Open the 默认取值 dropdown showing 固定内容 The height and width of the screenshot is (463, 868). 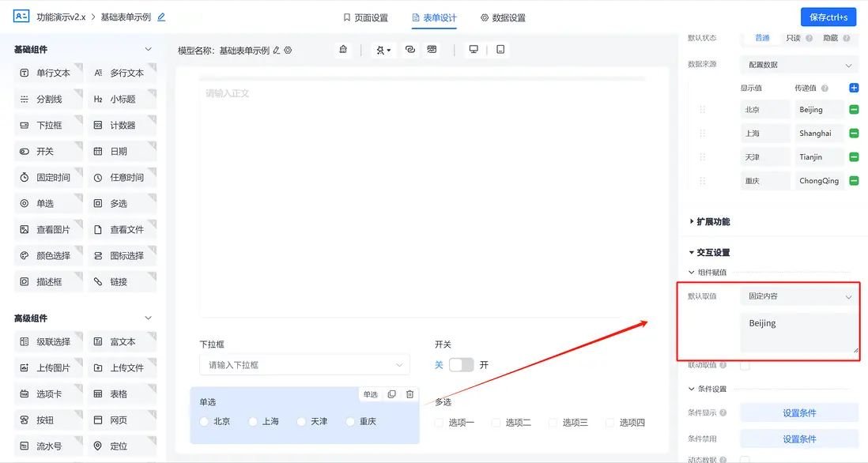[x=798, y=295]
